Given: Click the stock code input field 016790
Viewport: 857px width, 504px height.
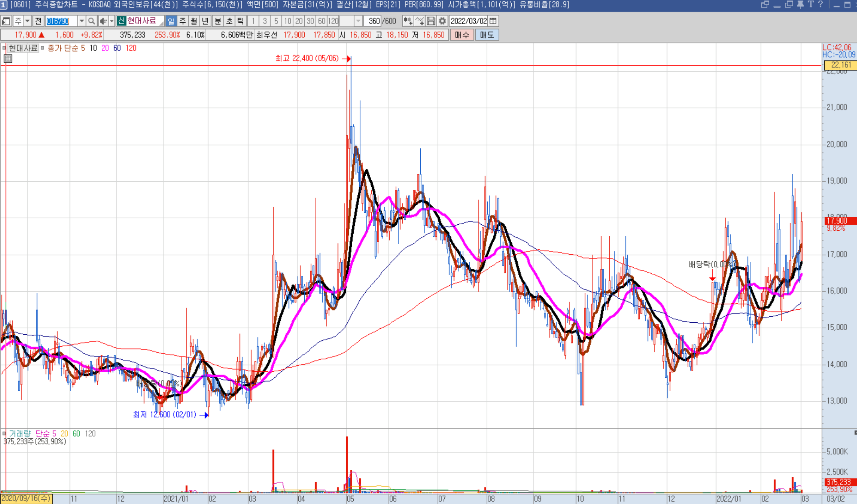Looking at the screenshot, I should pyautogui.click(x=61, y=21).
